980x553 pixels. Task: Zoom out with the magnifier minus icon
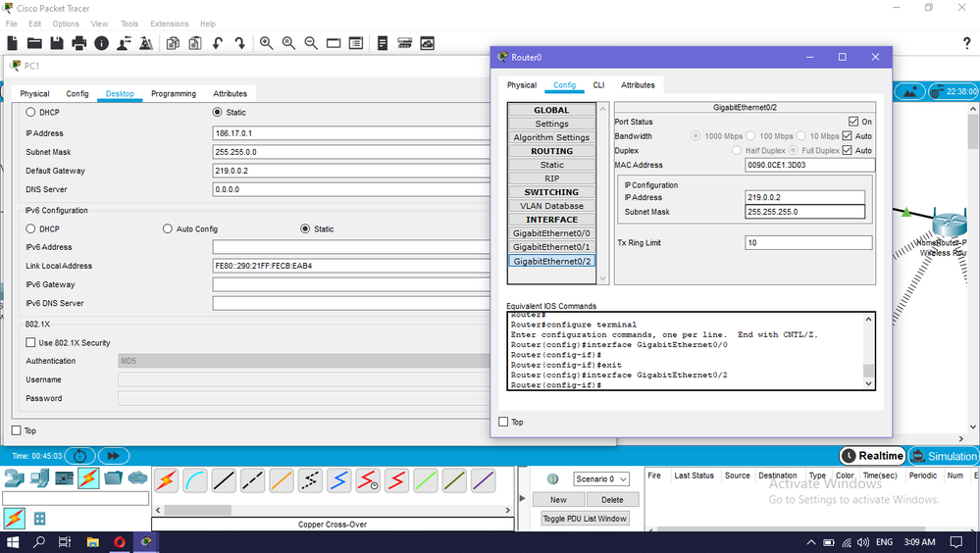click(311, 43)
